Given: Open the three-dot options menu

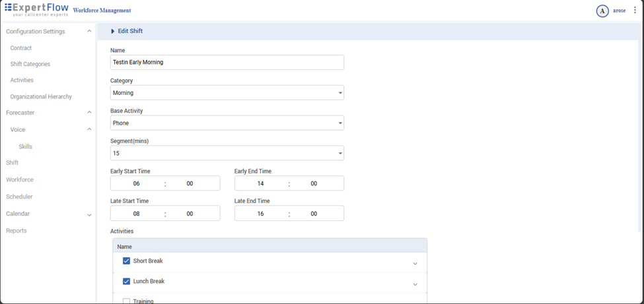Looking at the screenshot, I should [635, 11].
